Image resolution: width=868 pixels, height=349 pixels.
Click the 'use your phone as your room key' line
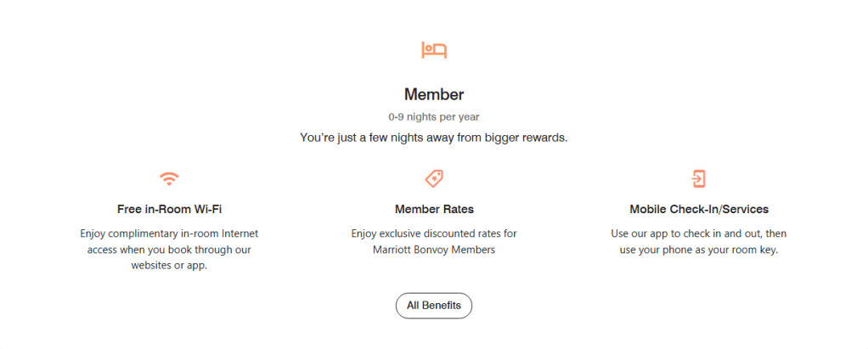pos(699,250)
